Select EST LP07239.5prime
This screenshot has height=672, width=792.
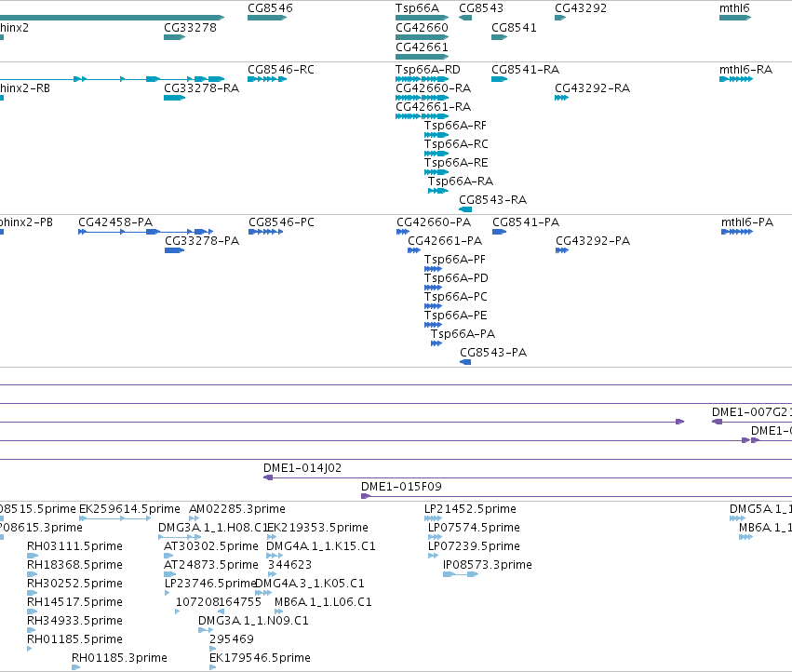(474, 546)
